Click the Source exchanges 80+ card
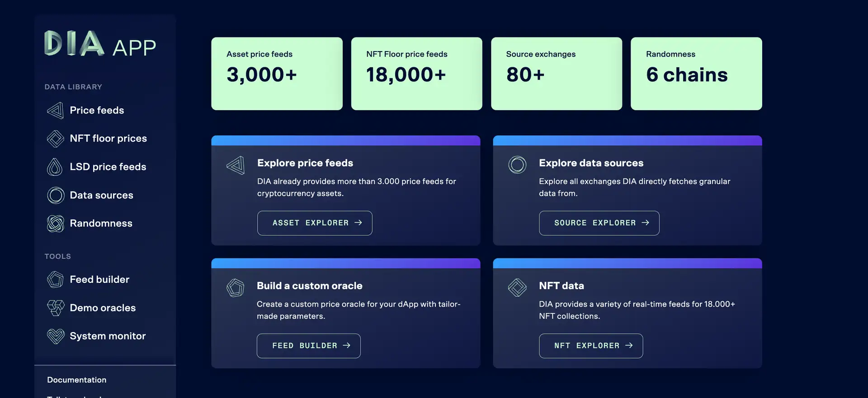 (x=557, y=74)
